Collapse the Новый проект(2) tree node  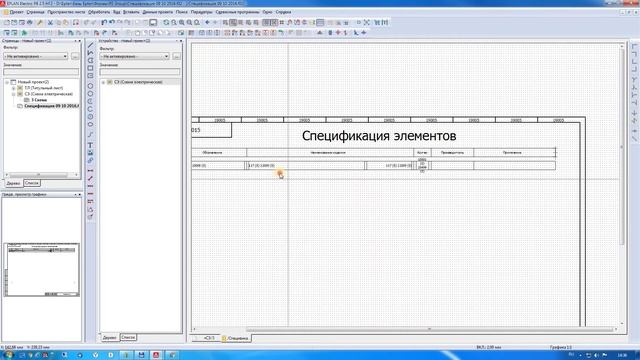pos(7,82)
